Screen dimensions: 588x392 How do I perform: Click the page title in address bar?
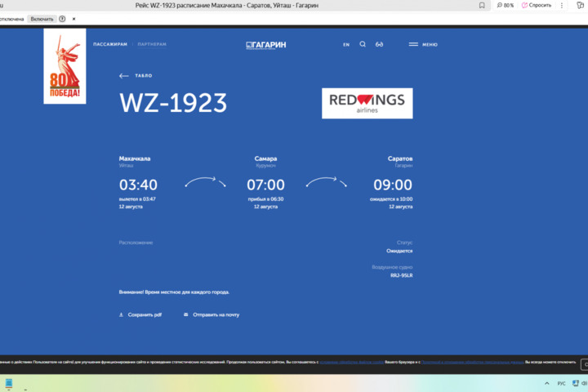(x=227, y=5)
